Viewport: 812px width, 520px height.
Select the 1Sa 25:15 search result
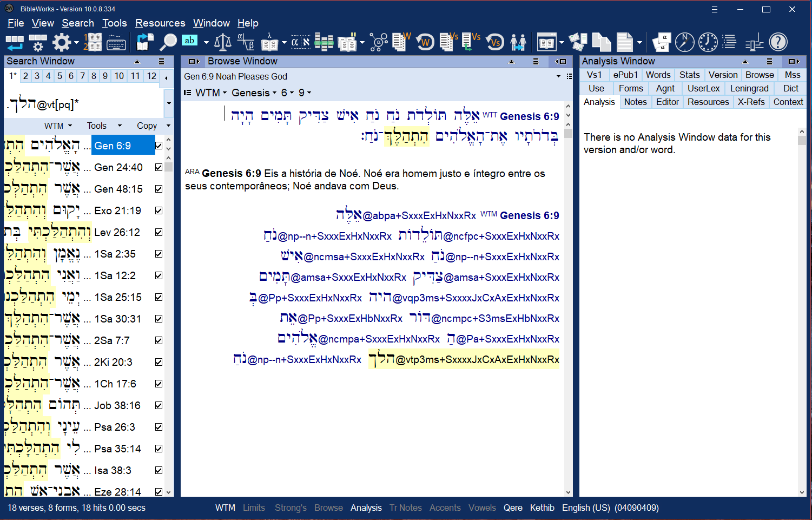(x=117, y=297)
